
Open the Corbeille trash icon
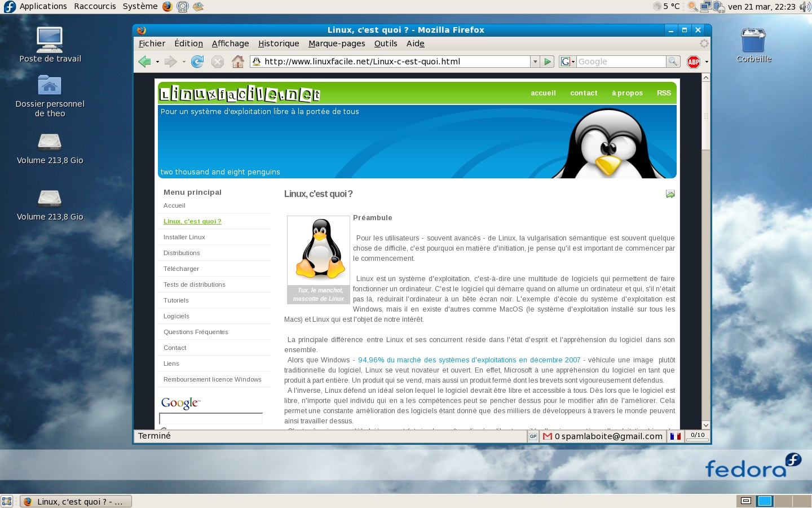pos(753,40)
